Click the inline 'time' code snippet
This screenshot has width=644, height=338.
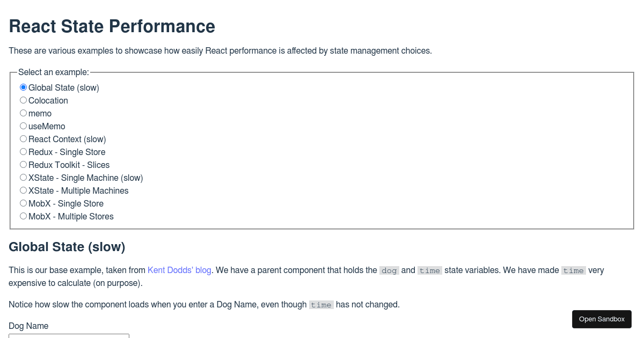tap(429, 270)
